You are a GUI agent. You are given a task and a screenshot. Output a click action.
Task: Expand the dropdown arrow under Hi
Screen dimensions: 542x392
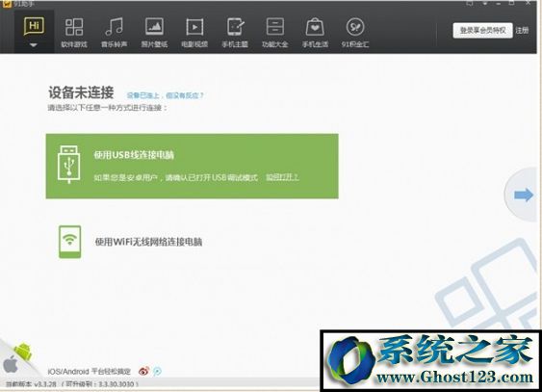click(34, 45)
